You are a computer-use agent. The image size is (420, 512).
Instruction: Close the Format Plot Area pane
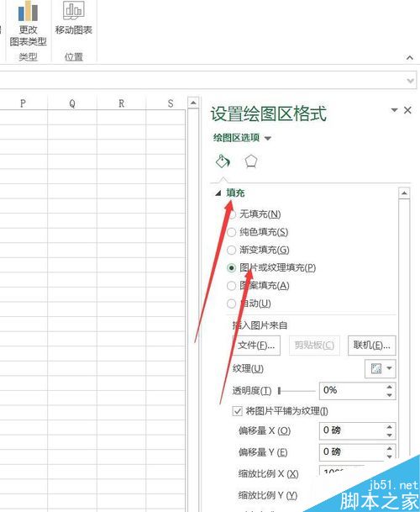click(x=407, y=110)
